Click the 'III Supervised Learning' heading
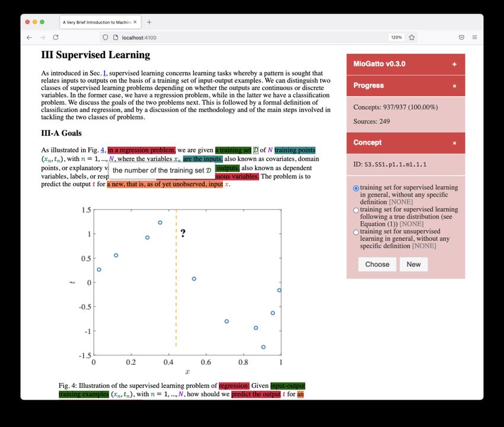This screenshot has width=504, height=427. [95, 55]
